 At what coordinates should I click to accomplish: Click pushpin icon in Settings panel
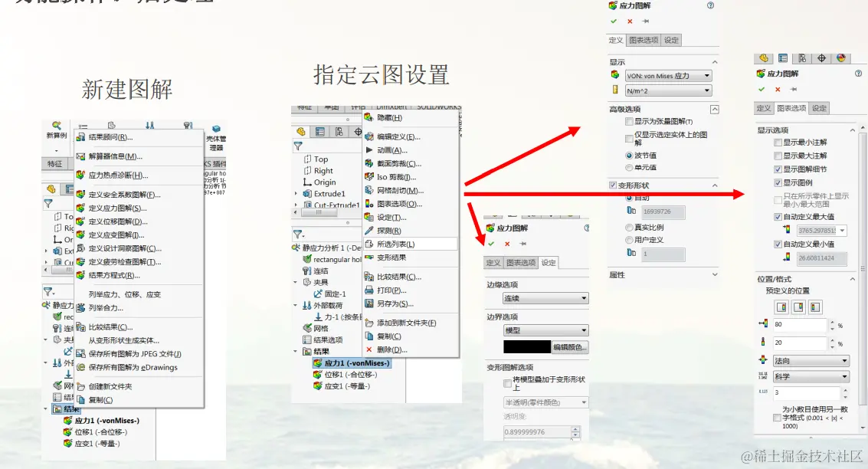[x=522, y=244]
